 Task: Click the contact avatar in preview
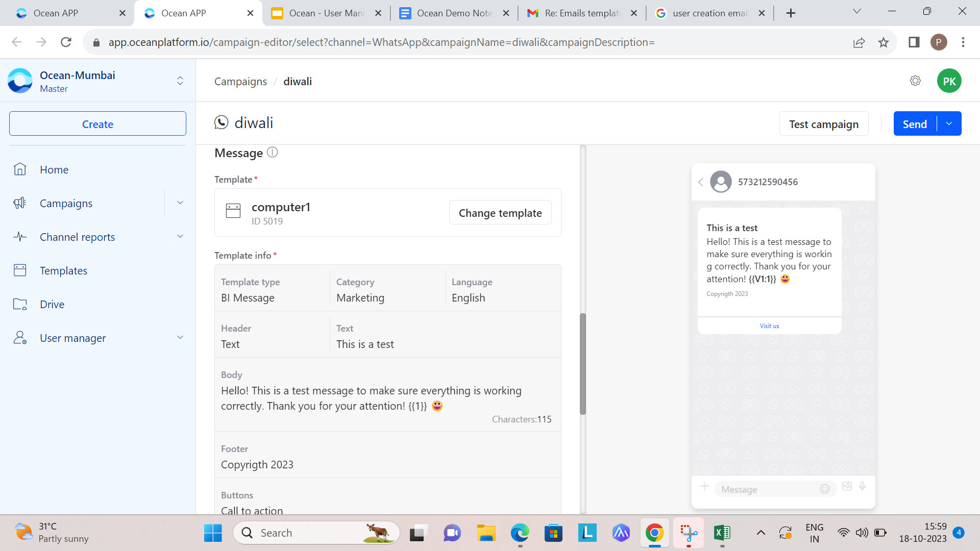point(721,182)
